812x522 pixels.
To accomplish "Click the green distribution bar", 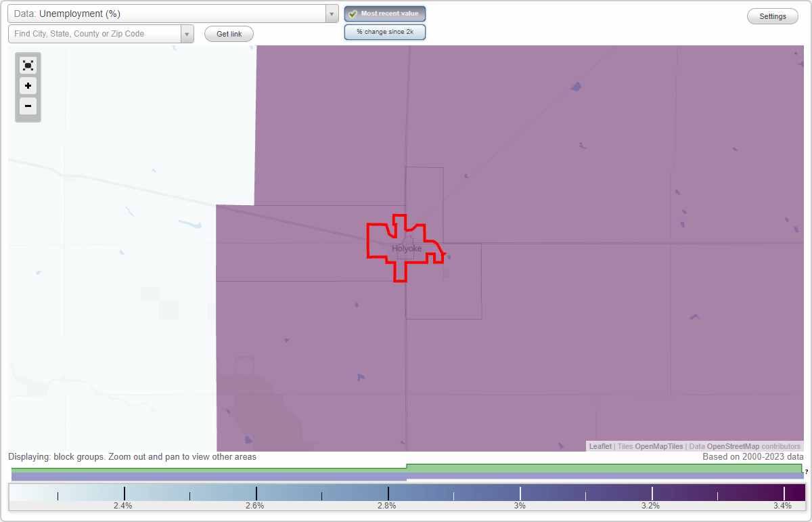I will 407,469.
